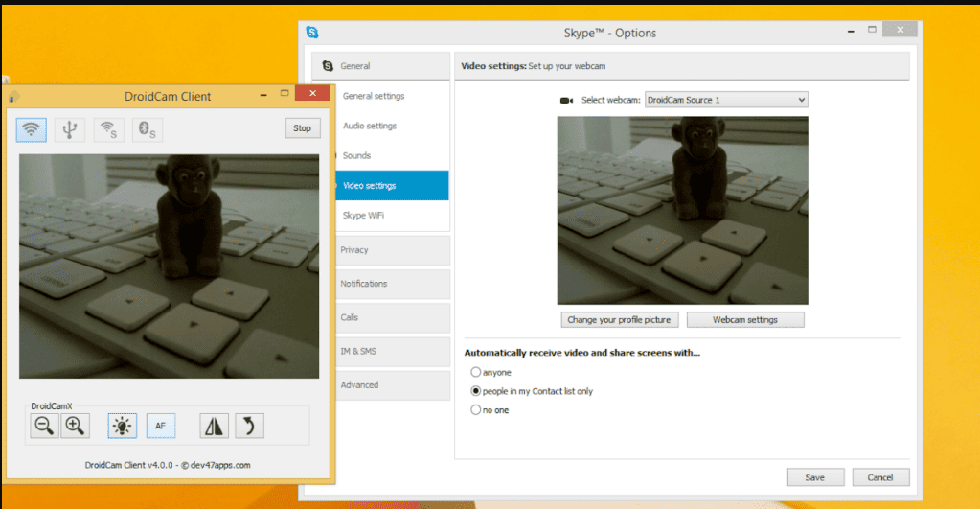This screenshot has width=980, height=509.
Task: Trigger autofocus with the AF button
Action: (161, 426)
